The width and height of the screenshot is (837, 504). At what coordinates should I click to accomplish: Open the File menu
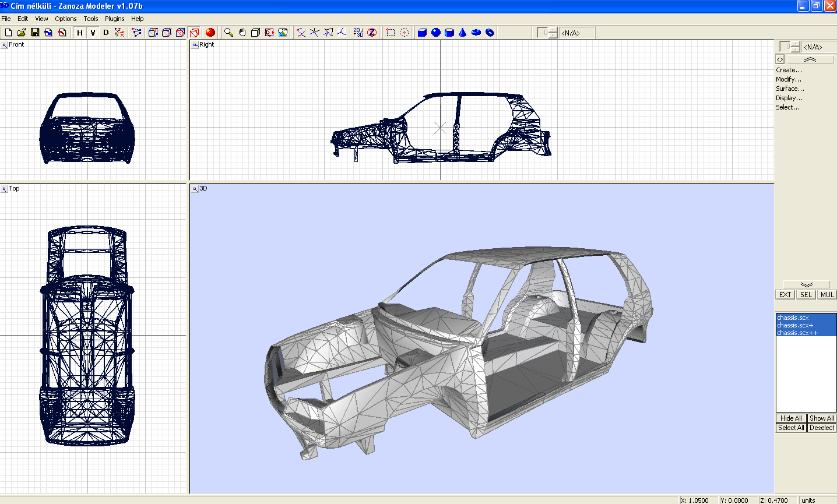pyautogui.click(x=6, y=19)
